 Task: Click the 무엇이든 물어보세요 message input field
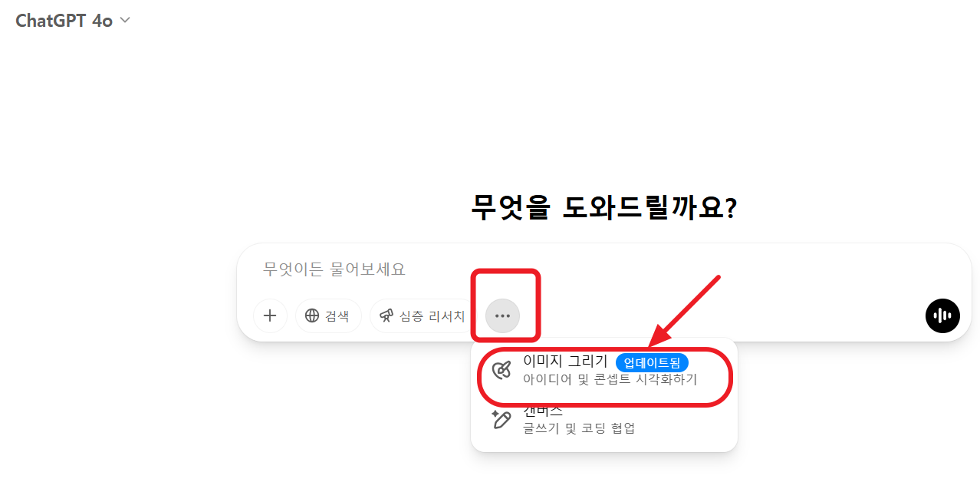tap(604, 269)
